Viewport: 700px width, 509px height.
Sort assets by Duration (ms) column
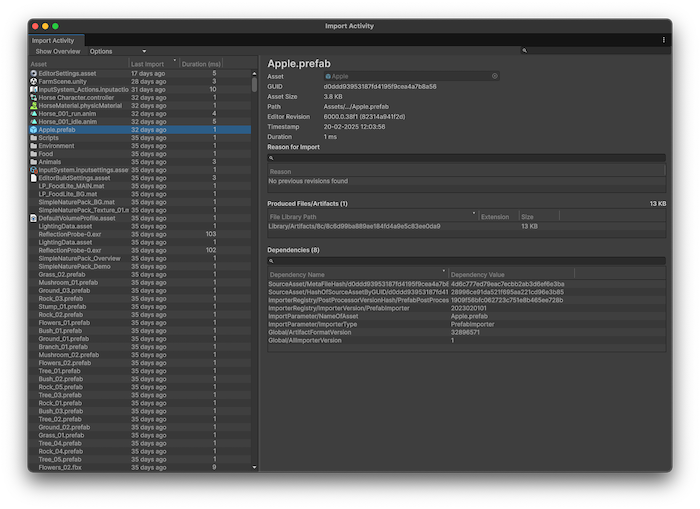pos(201,64)
